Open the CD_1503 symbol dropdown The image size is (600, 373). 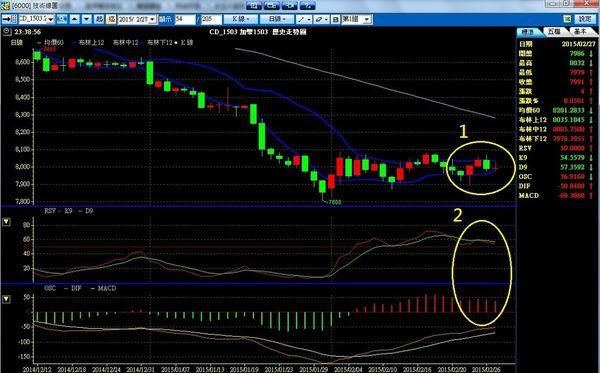(36, 19)
